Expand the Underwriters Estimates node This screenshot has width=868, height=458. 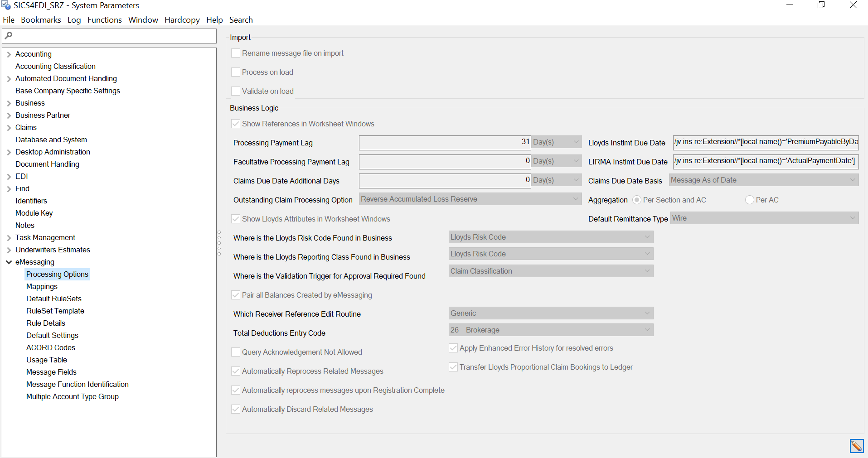9,250
